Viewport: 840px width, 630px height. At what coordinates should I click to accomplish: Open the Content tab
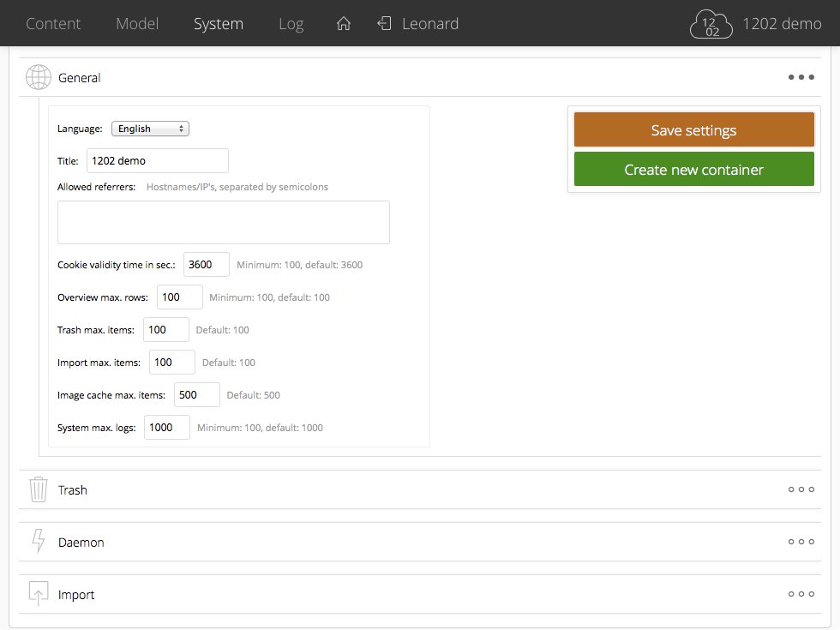click(53, 24)
